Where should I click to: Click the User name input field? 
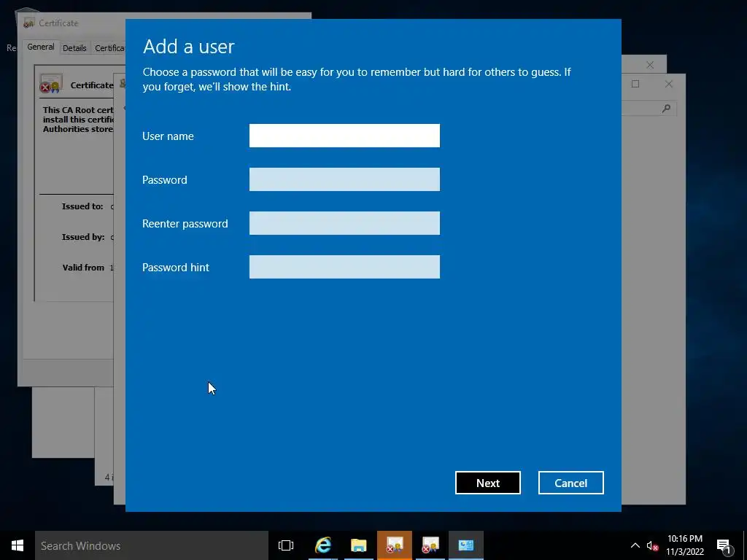344,136
